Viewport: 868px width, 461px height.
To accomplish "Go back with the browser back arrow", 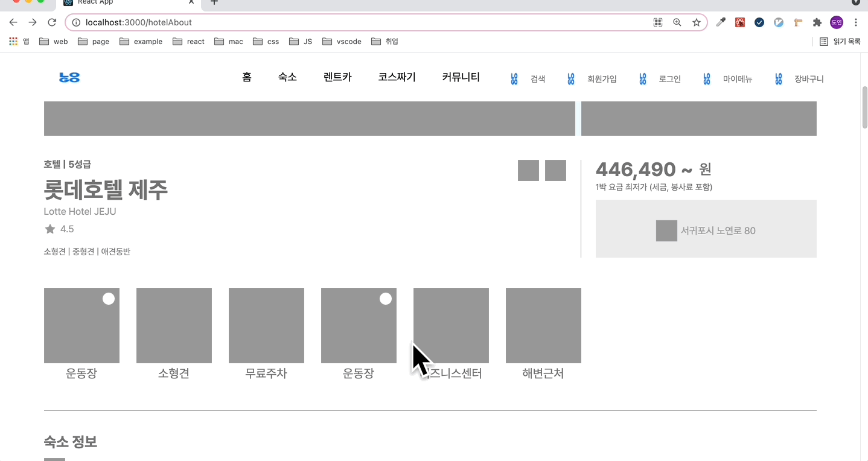I will [13, 22].
